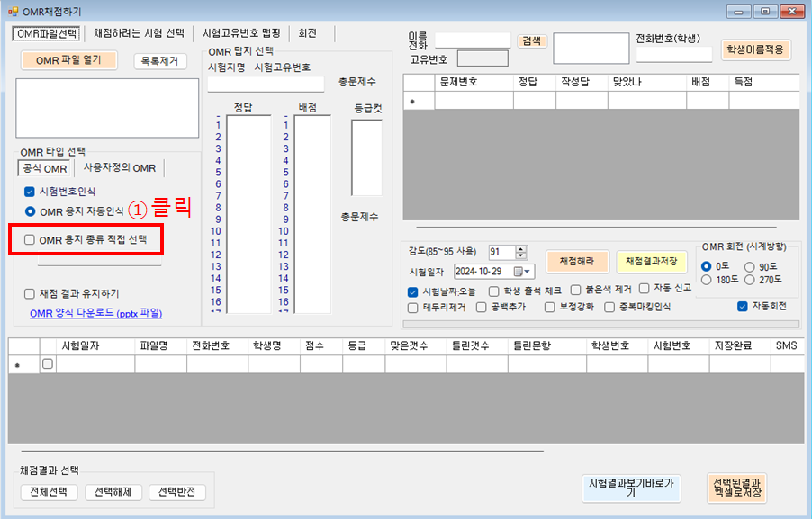Check the 채점 결과 유지하기 option
812x519 pixels.
click(30, 293)
